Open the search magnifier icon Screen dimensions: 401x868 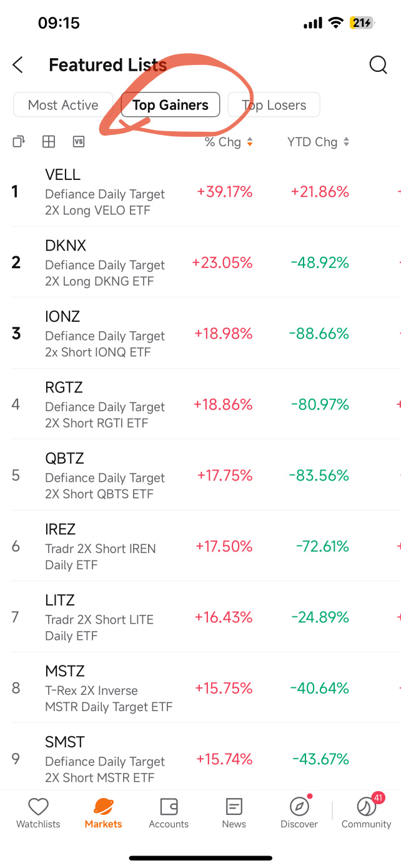[378, 64]
